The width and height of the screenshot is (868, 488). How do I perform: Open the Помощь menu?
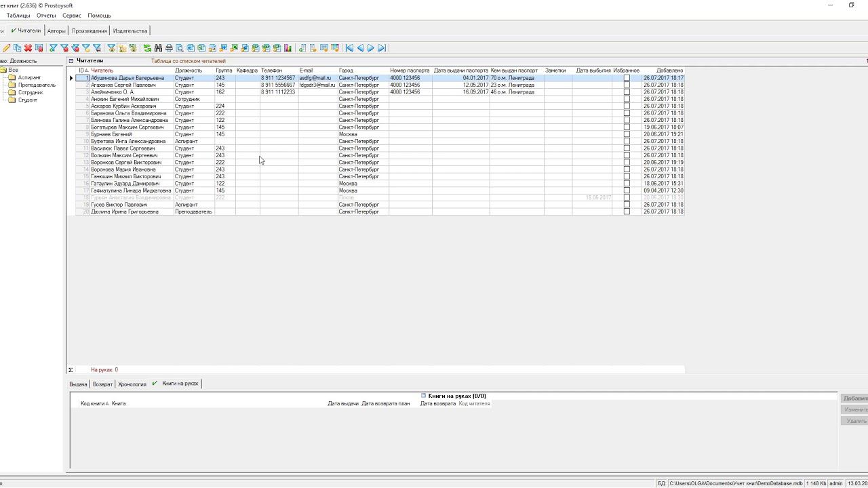(x=99, y=15)
